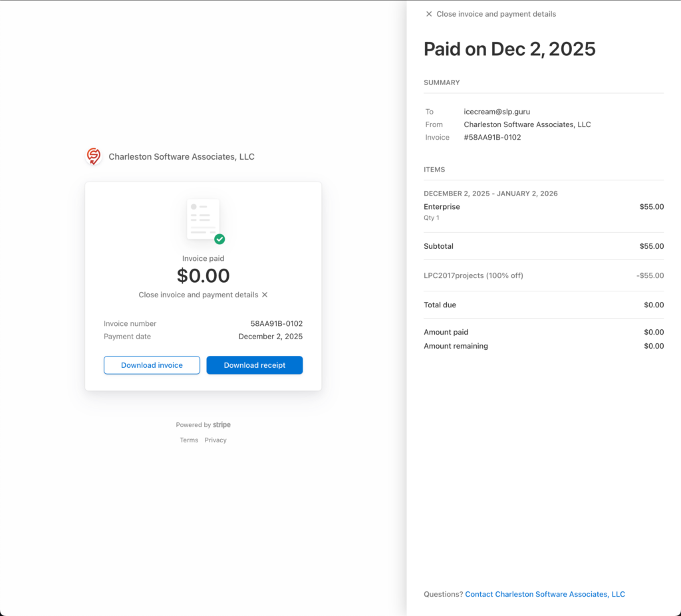Click the small X beside the card's close text
Image resolution: width=681 pixels, height=616 pixels.
click(x=265, y=295)
